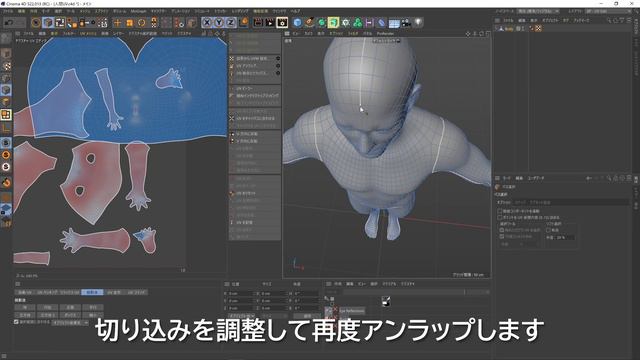Click the Render View clapperboard icon
The height and width of the screenshot is (360, 640).
pyautogui.click(x=258, y=23)
